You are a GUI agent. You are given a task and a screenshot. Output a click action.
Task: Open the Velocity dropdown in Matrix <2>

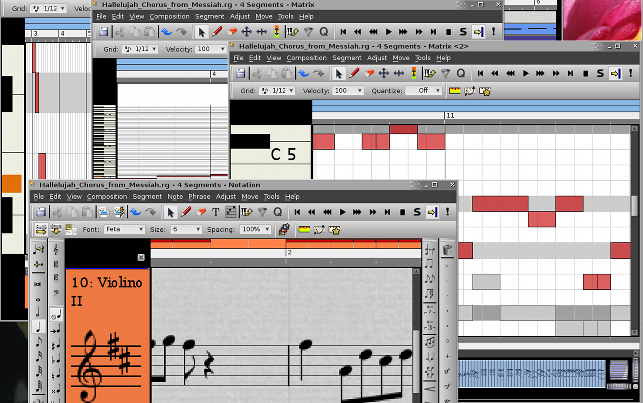(348, 91)
